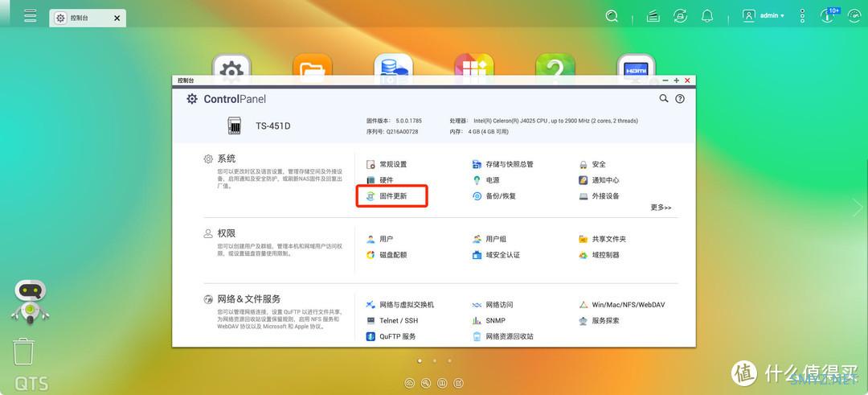Open the App Center desktop shortcut
The image size is (868, 395).
474,64
